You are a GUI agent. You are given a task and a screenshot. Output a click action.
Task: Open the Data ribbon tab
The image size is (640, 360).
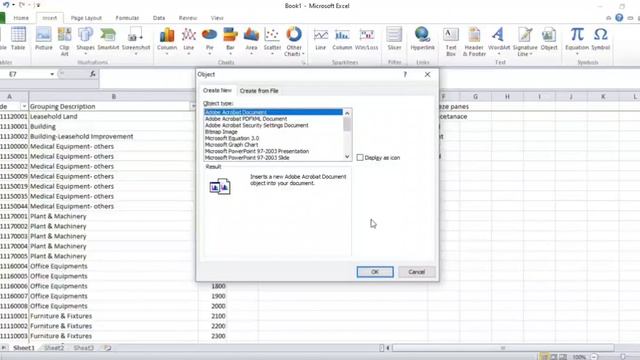click(159, 18)
